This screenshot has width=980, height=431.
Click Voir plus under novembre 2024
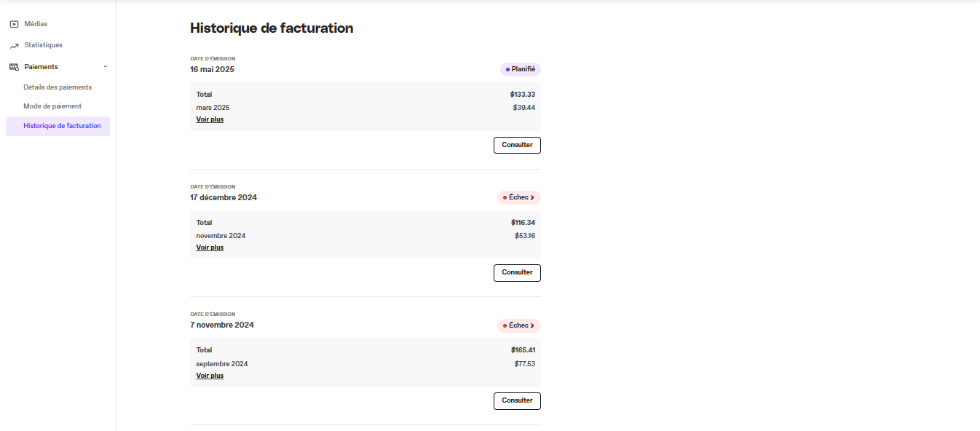pos(210,248)
